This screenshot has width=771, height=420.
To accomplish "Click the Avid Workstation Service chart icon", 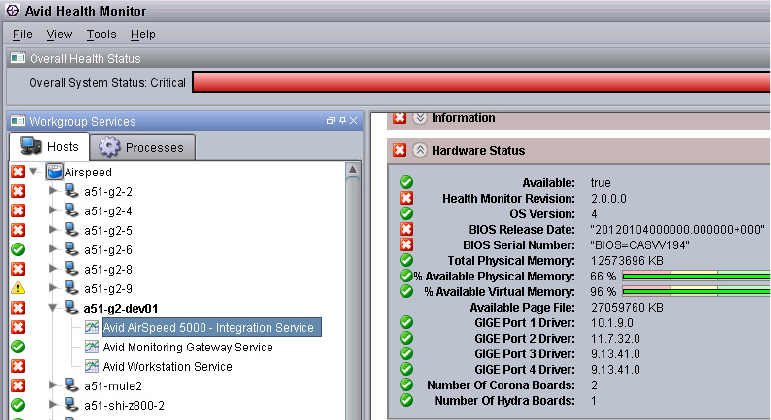I will click(92, 366).
